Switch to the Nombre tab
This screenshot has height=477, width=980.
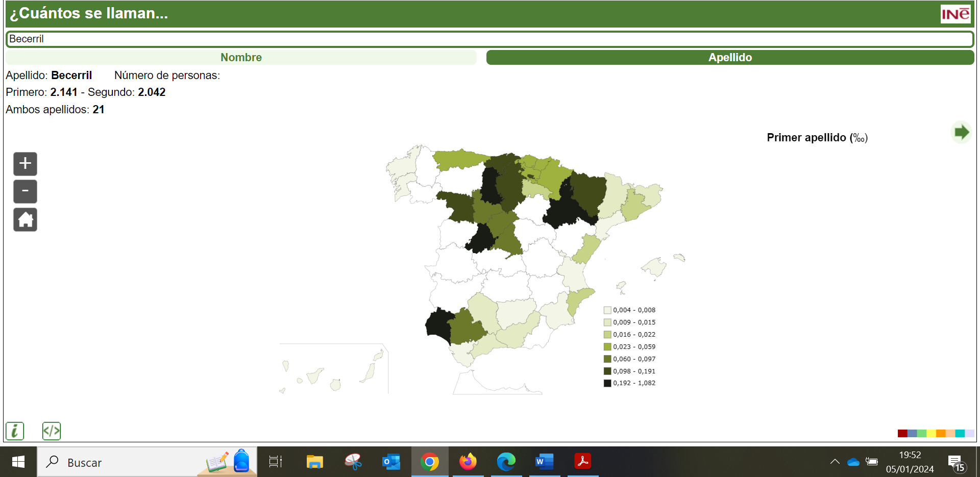click(241, 57)
